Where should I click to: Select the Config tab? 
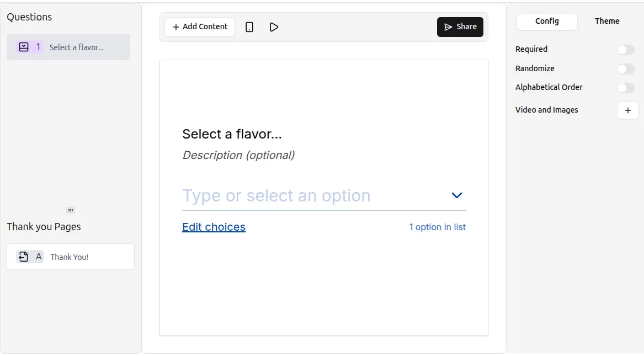tap(547, 21)
